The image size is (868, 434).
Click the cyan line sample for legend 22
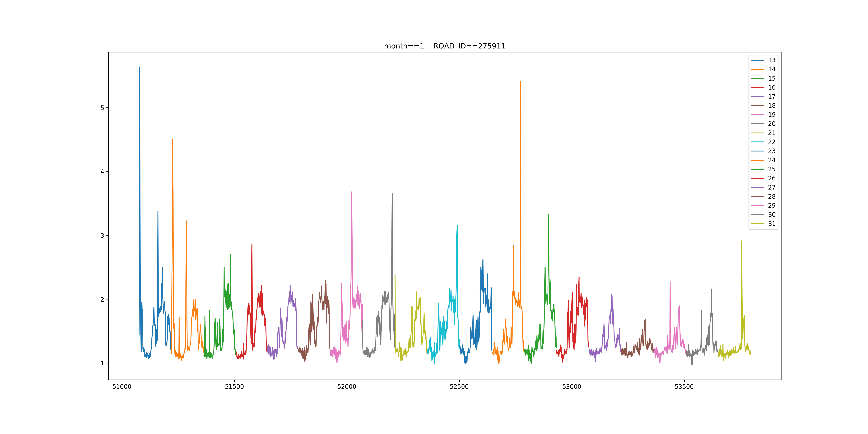757,142
